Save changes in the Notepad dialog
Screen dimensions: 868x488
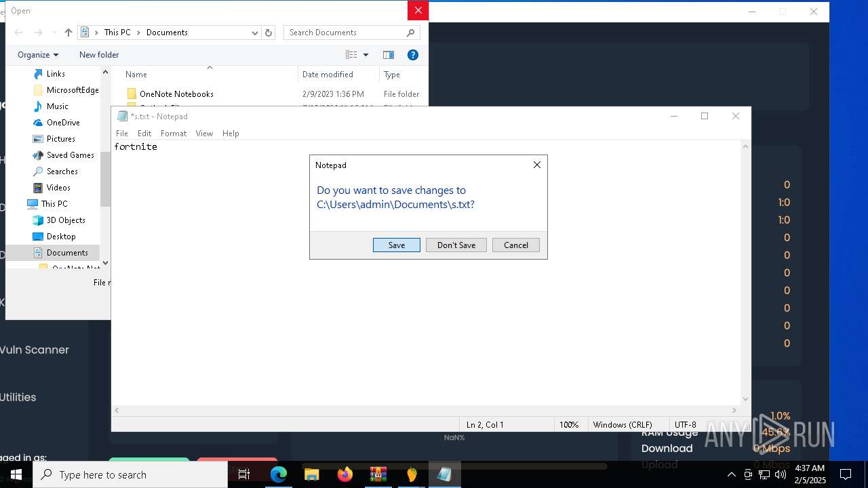[x=397, y=245]
